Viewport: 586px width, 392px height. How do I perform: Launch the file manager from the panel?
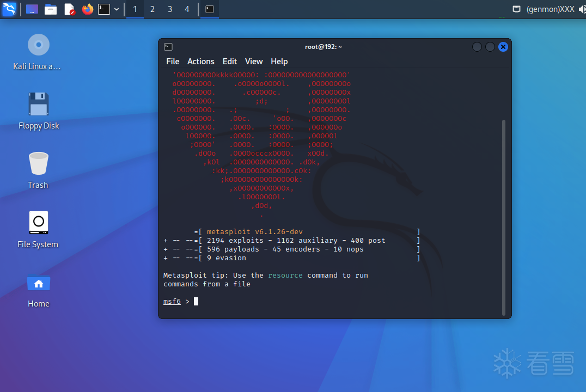(51, 9)
